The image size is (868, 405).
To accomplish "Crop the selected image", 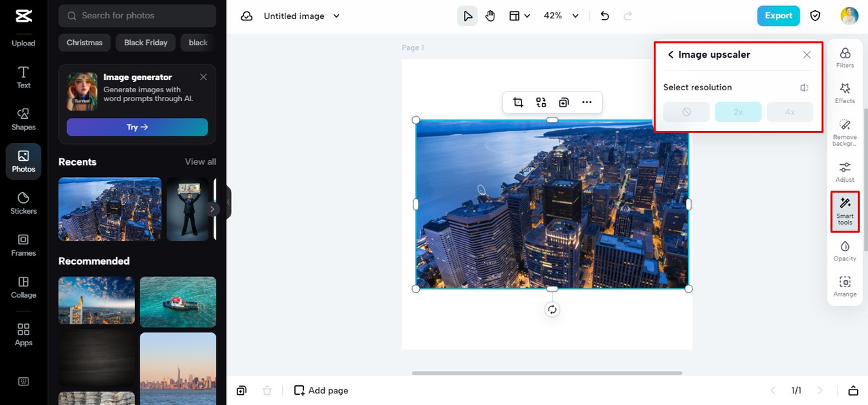I will coord(518,102).
